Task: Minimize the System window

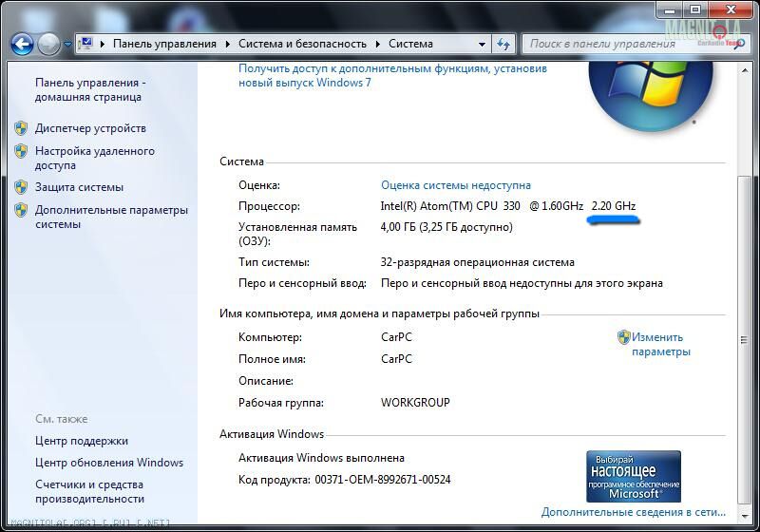Action: pyautogui.click(x=671, y=10)
